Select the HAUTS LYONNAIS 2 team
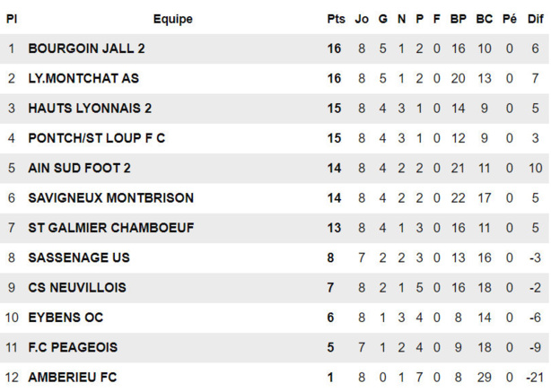 pyautogui.click(x=90, y=109)
